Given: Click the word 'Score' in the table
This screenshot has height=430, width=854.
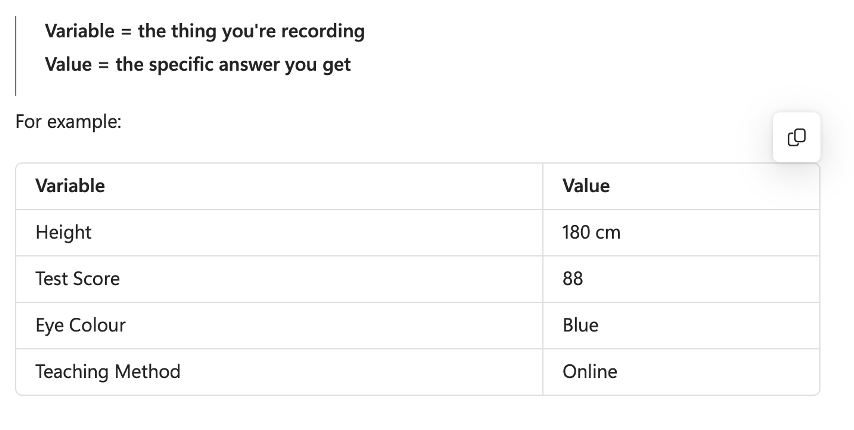Looking at the screenshot, I should (x=98, y=279).
